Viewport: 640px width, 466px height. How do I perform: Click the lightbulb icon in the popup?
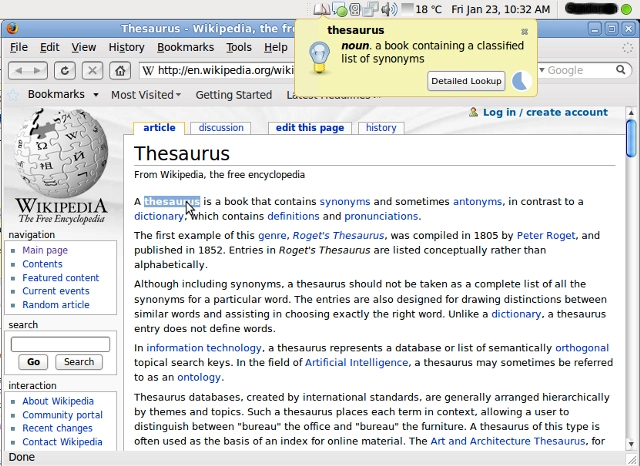319,58
